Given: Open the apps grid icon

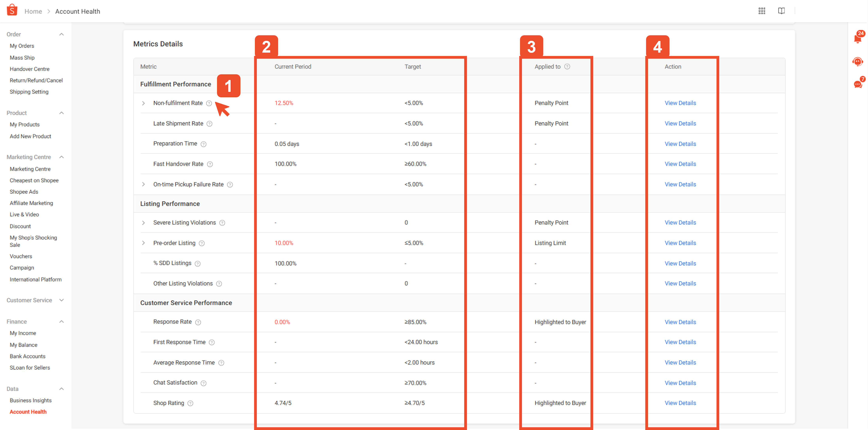Looking at the screenshot, I should click(x=761, y=11).
